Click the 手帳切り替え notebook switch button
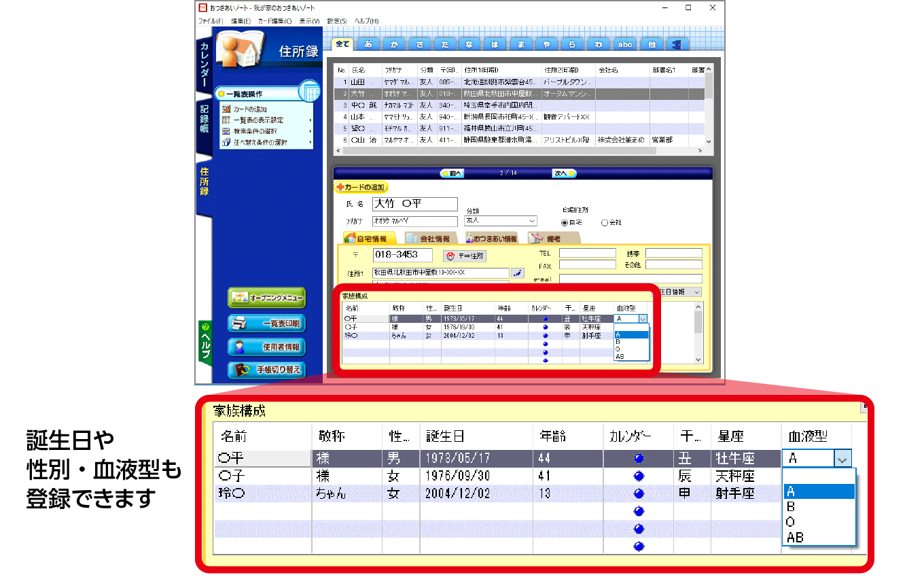Screen dimensions: 924x575 point(266,370)
